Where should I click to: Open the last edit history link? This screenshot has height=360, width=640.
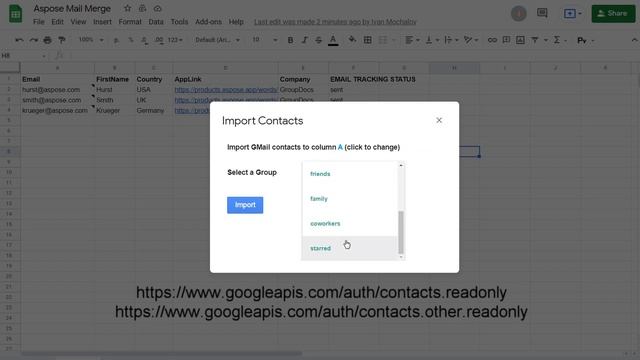pos(335,22)
